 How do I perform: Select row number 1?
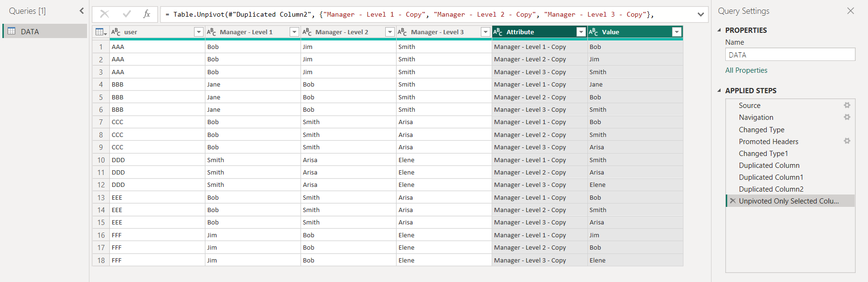click(x=101, y=47)
